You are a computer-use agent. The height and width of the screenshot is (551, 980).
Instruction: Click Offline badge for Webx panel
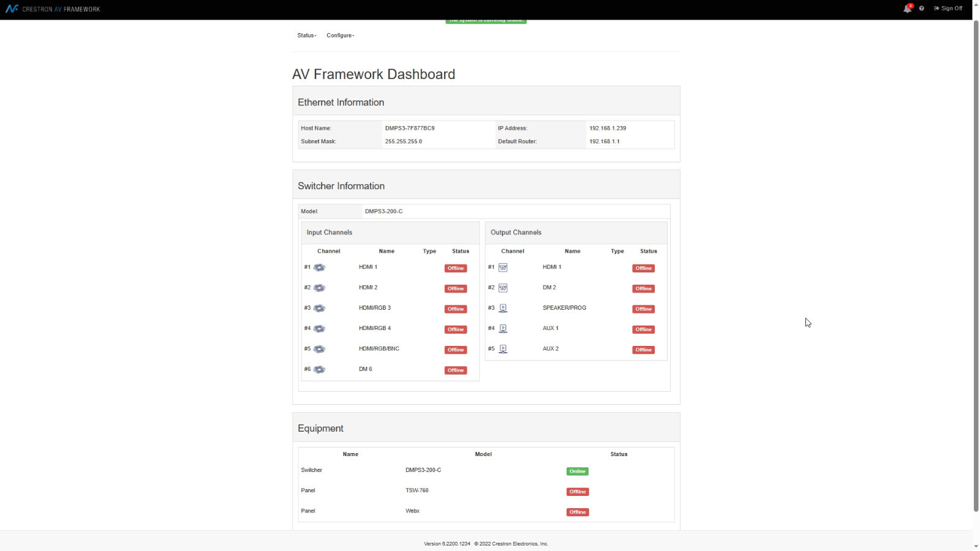pyautogui.click(x=578, y=512)
